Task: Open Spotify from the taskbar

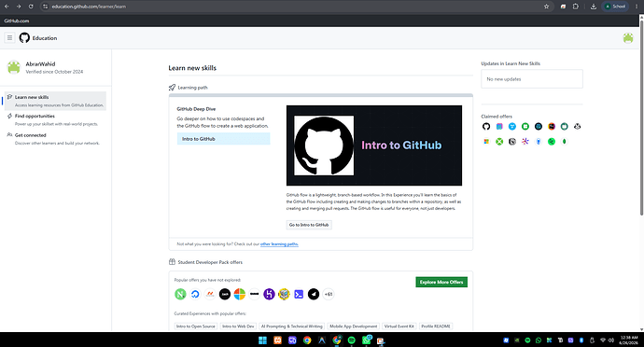Action: 352,340
